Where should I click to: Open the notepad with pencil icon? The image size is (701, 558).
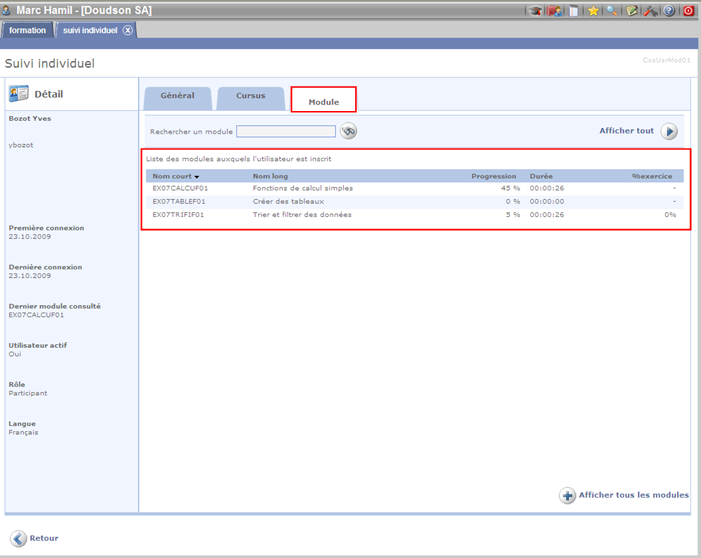pyautogui.click(x=632, y=10)
